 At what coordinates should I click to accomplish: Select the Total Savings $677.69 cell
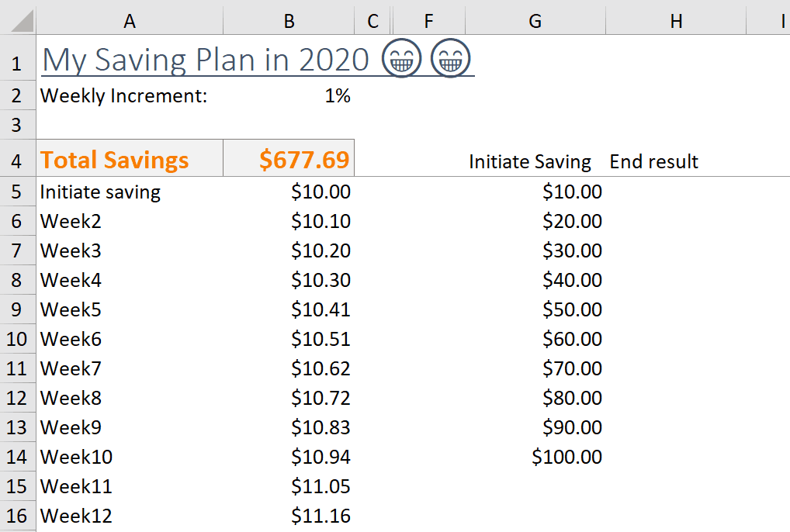pos(289,160)
